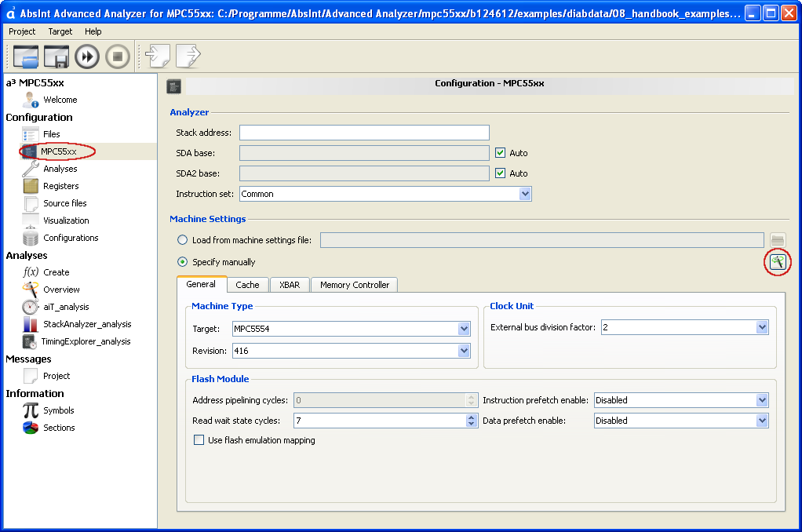Select the Specify manually radio button
Image resolution: width=802 pixels, height=532 pixels.
pos(182,261)
